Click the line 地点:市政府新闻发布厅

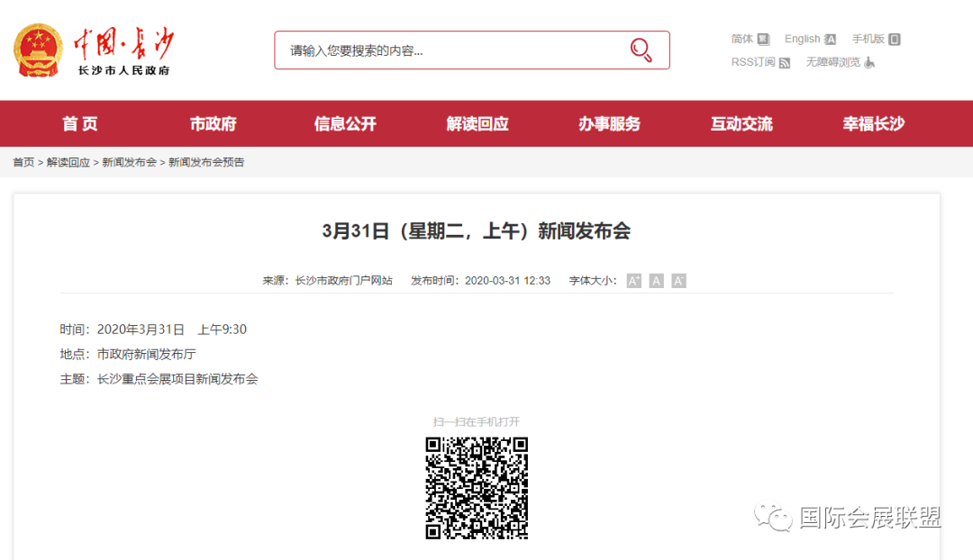point(128,354)
